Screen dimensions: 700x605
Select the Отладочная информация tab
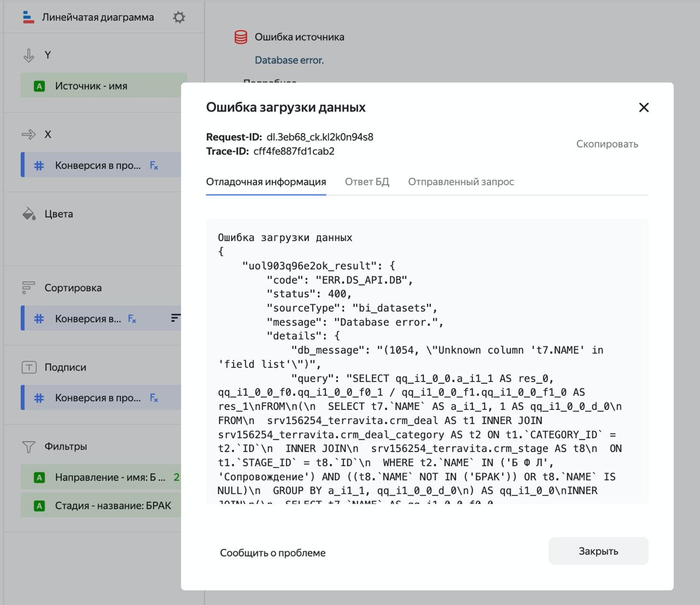(x=266, y=182)
